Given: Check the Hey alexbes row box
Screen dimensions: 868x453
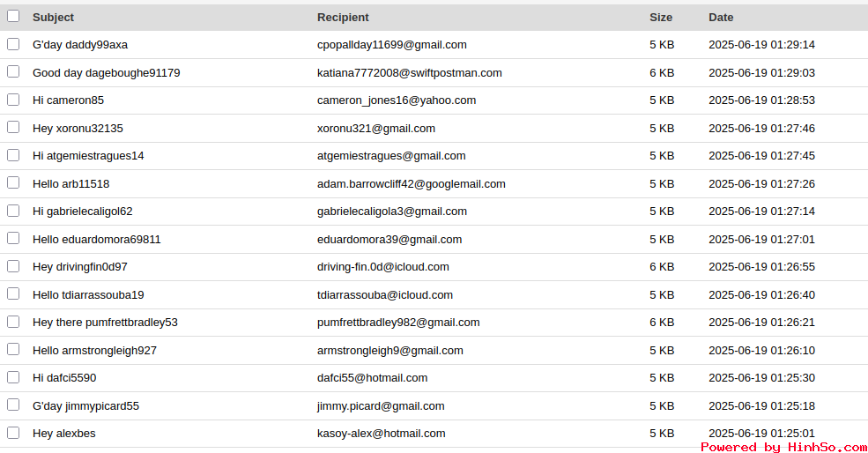Looking at the screenshot, I should point(13,433).
